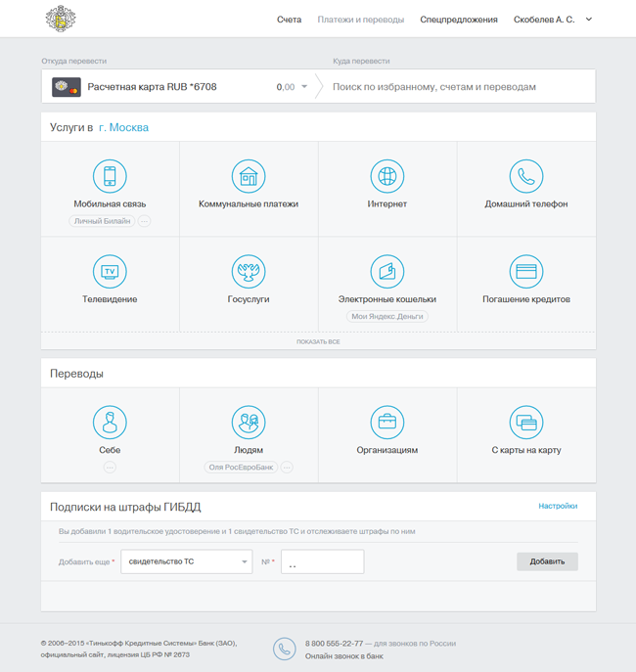Click the footer phone call icon

pyautogui.click(x=284, y=649)
